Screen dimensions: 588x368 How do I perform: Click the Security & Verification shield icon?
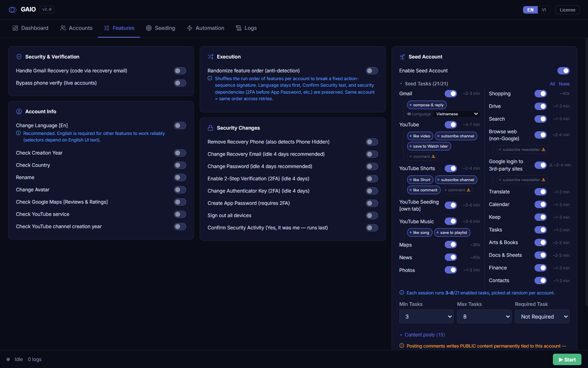point(19,57)
